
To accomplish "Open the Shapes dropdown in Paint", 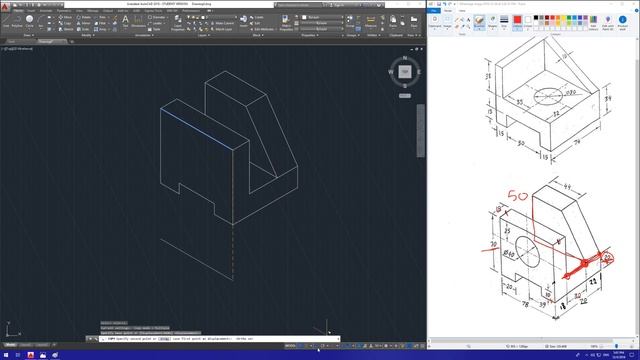I will pyautogui.click(x=493, y=22).
